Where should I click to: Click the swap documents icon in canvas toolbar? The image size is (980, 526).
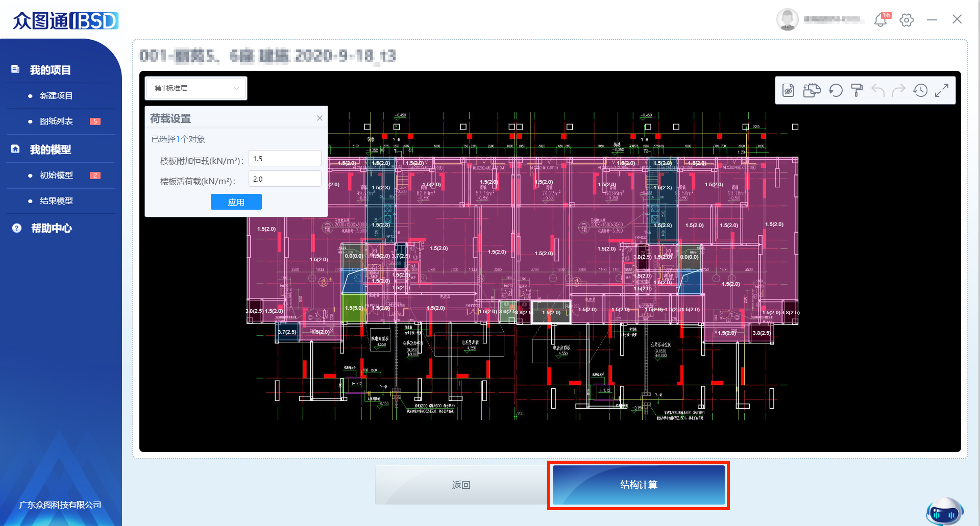(812, 91)
